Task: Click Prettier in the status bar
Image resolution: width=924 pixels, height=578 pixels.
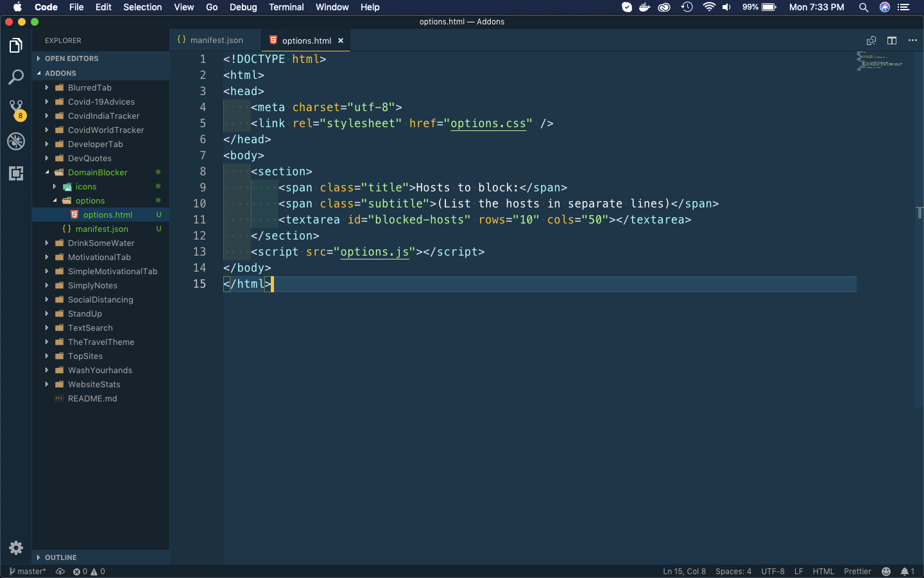Action: tap(857, 572)
